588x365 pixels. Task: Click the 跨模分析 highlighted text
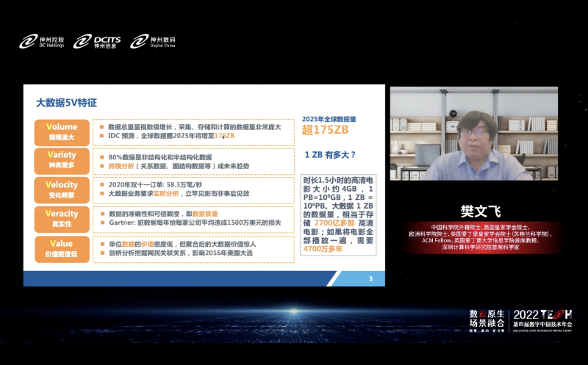click(x=122, y=165)
